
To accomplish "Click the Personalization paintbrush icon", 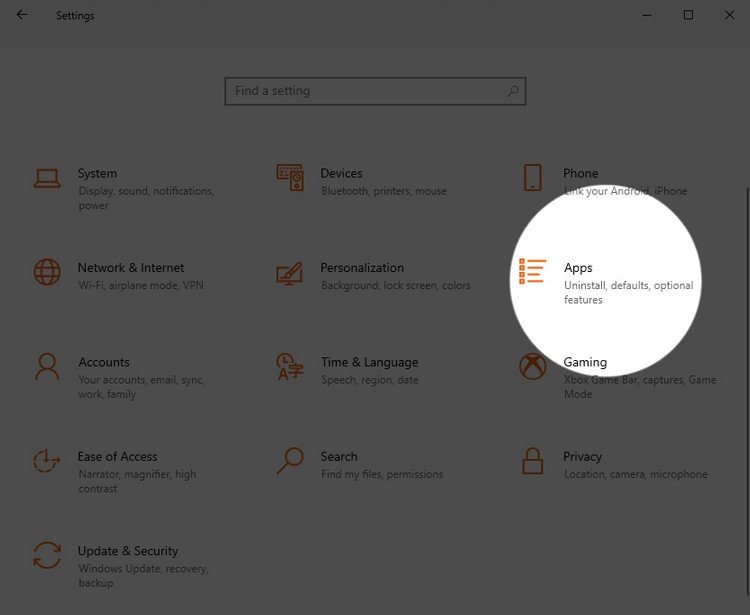I will [x=290, y=273].
